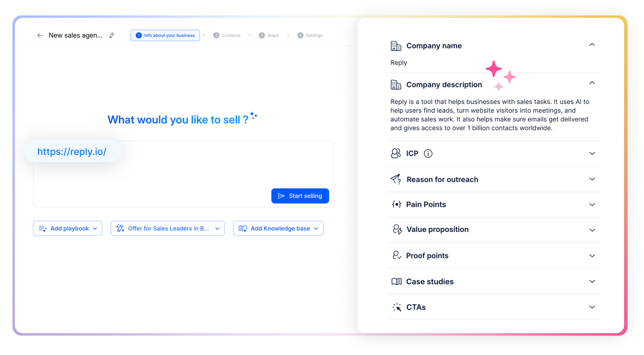Click the Value proposition icon

point(397,230)
